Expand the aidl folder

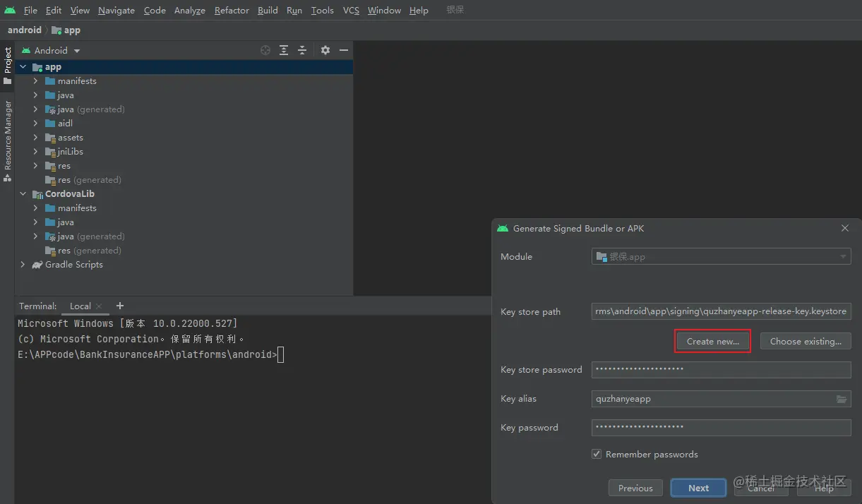click(x=35, y=124)
